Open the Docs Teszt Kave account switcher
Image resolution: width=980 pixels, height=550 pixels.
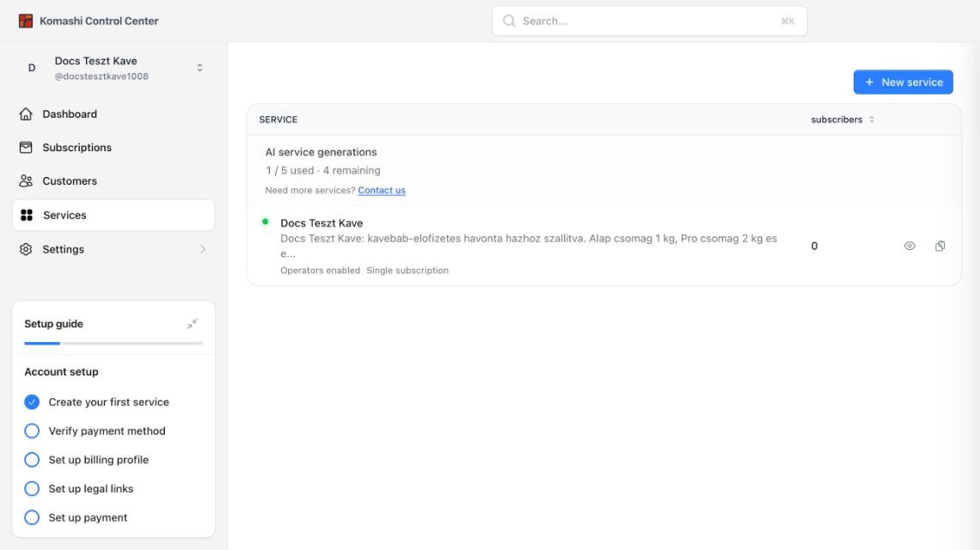click(113, 68)
